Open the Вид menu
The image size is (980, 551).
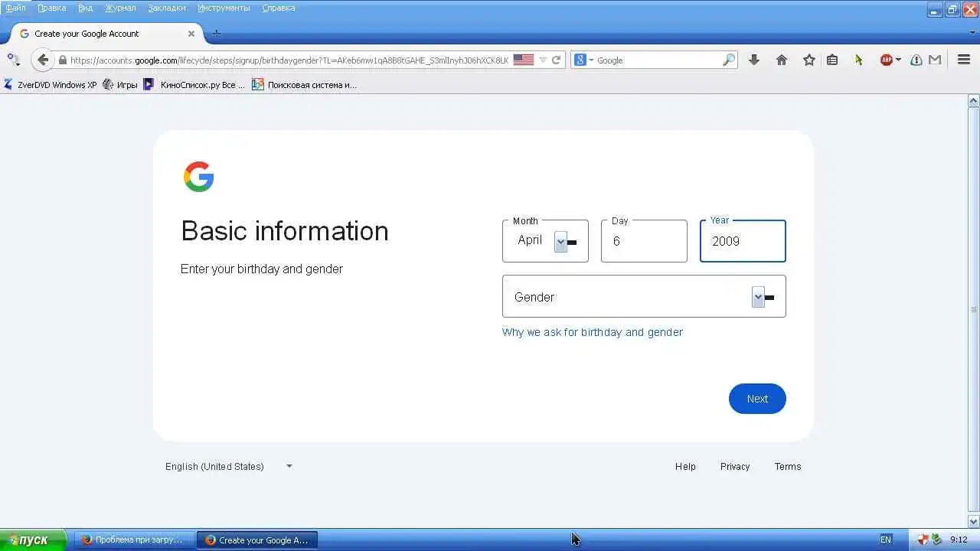click(85, 8)
